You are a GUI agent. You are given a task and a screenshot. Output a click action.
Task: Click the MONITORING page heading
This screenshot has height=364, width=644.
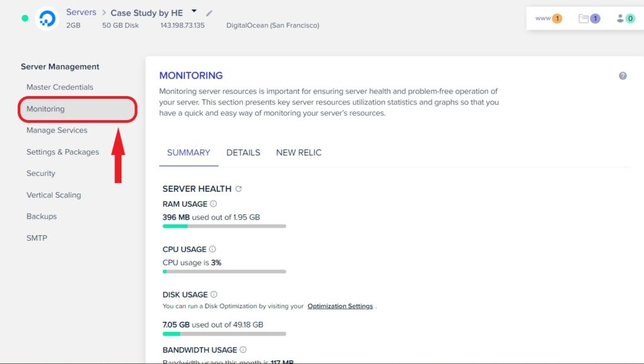click(191, 75)
